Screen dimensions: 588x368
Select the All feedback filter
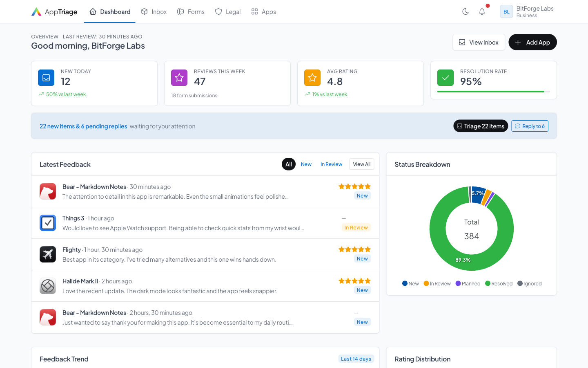[x=289, y=164]
